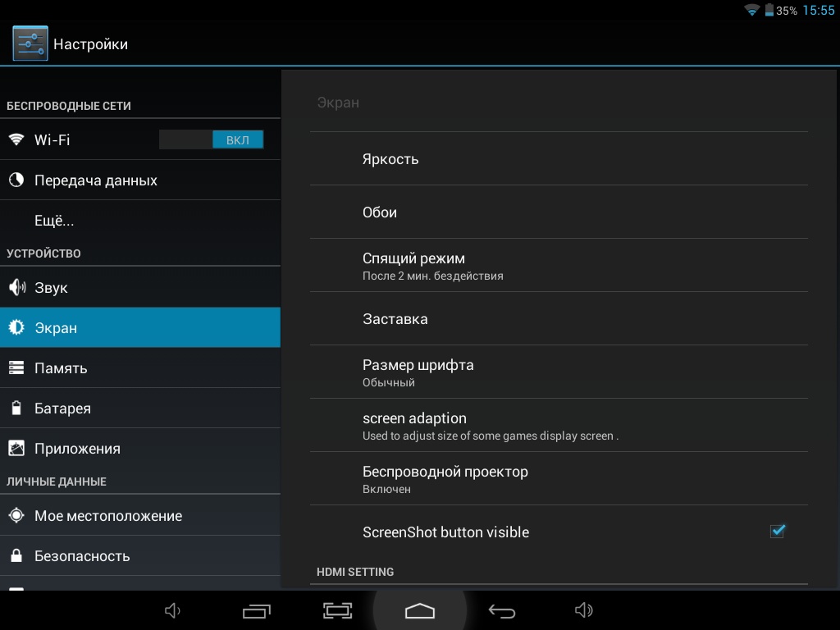This screenshot has width=840, height=630.
Task: Open Размер шрифта font size chooser
Action: pos(558,372)
